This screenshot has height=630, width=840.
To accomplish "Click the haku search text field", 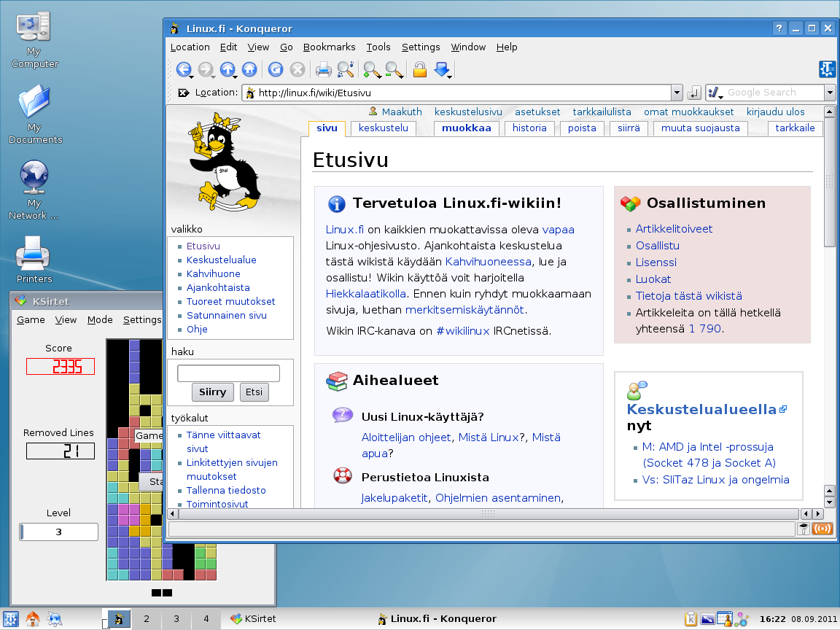I will [x=228, y=373].
